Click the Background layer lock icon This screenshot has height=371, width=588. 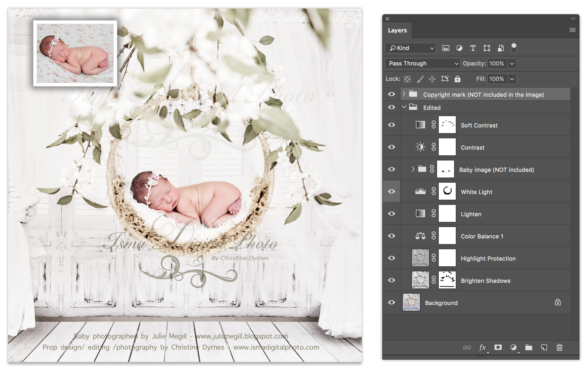point(558,302)
